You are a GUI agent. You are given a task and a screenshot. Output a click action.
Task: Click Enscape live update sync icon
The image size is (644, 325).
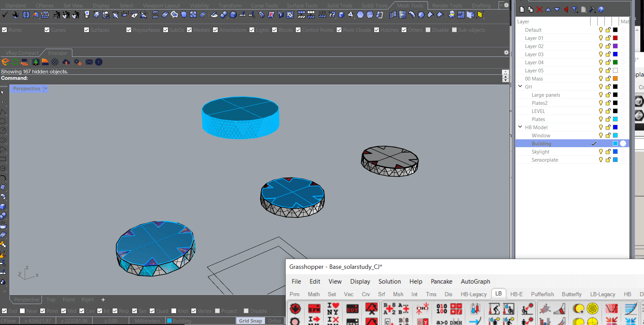[15, 62]
